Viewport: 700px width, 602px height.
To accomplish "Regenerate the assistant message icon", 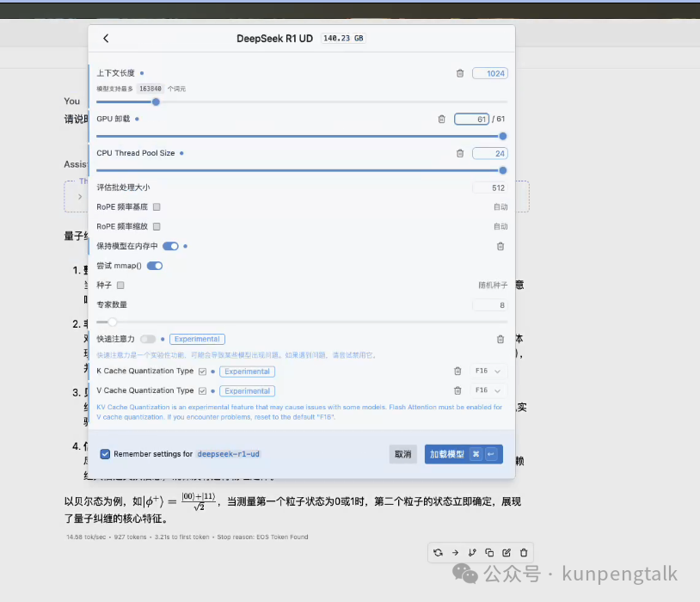I will tap(438, 552).
